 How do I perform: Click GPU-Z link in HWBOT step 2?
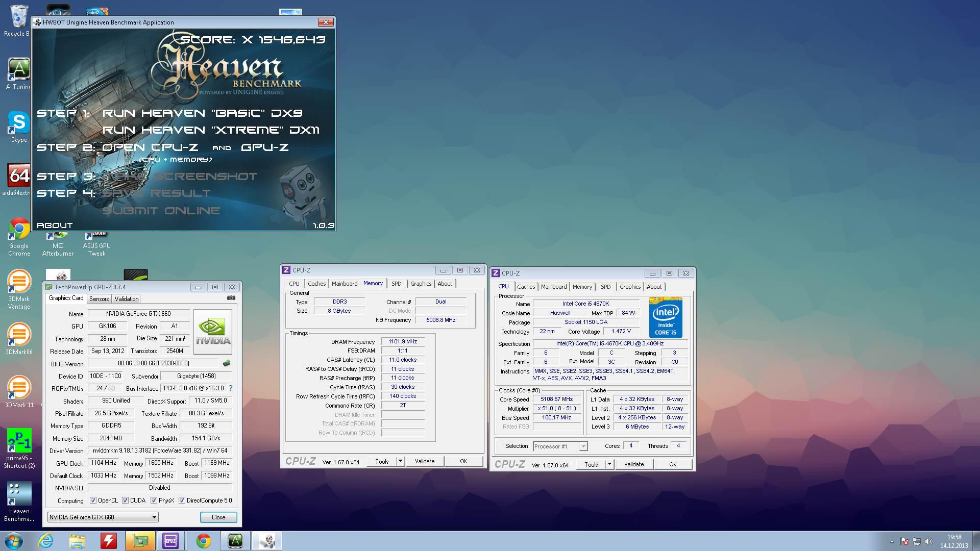[x=264, y=147]
